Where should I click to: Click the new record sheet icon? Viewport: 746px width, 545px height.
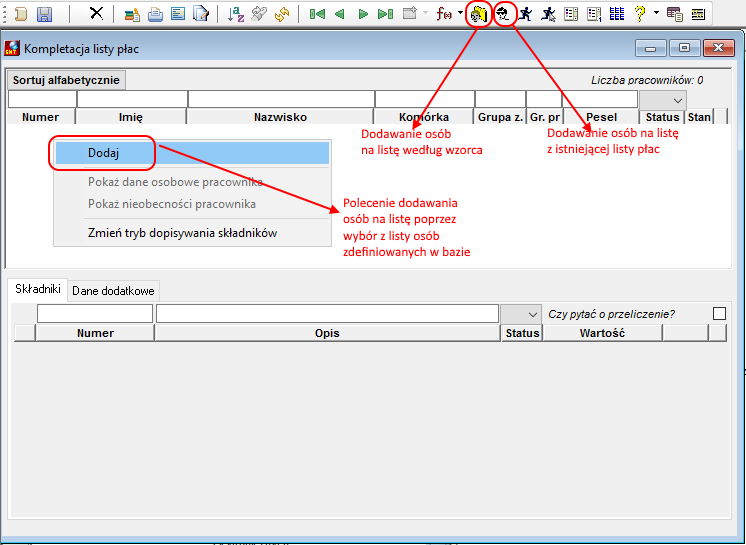coord(410,13)
